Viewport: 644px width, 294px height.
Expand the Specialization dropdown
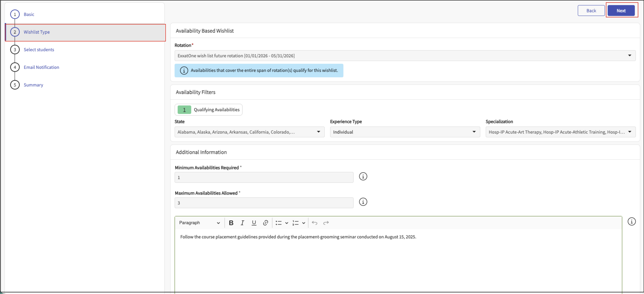(560, 132)
